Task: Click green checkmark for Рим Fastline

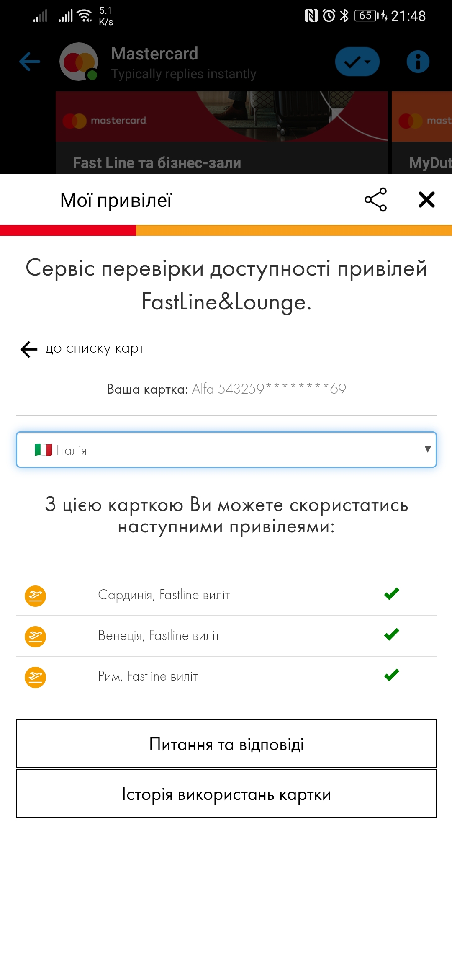Action: click(392, 675)
